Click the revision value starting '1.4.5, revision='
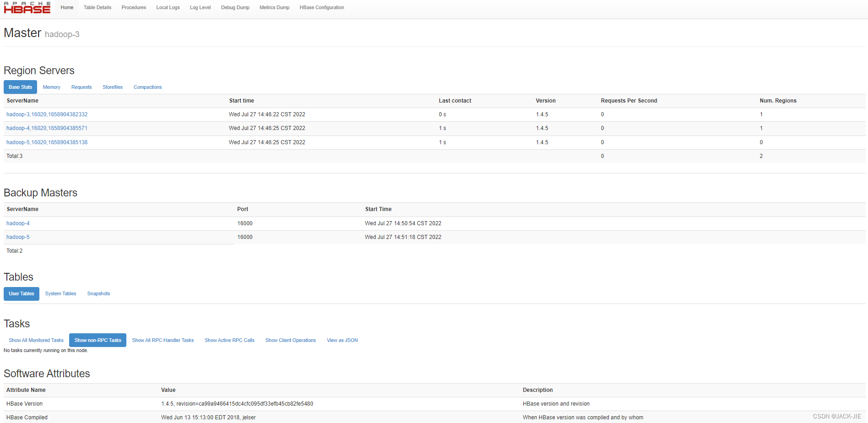This screenshot has height=423, width=868. click(237, 404)
